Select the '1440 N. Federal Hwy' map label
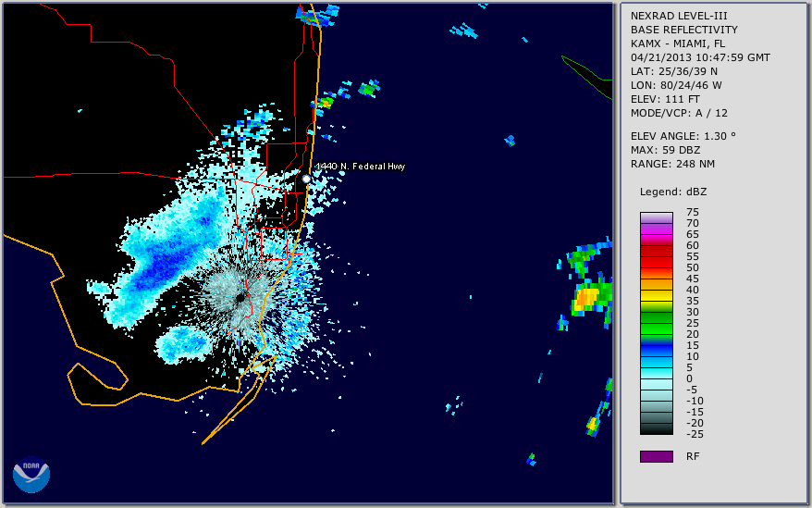This screenshot has width=812, height=508. [361, 166]
